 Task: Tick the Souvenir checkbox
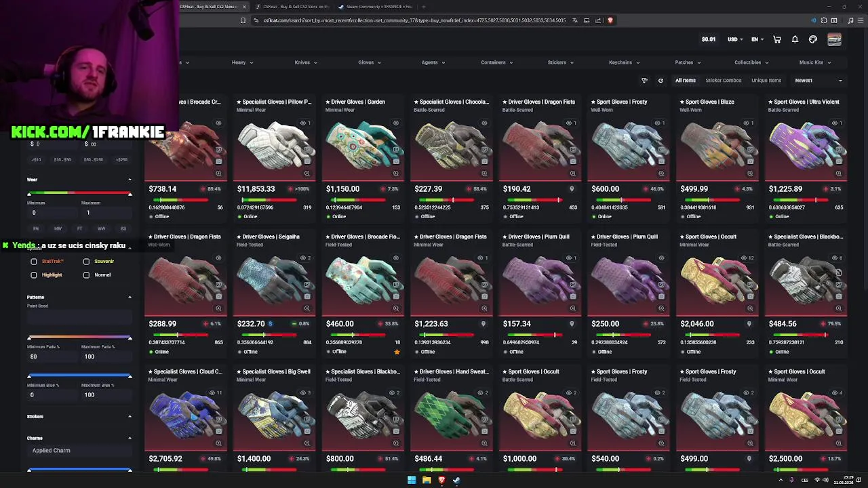86,262
